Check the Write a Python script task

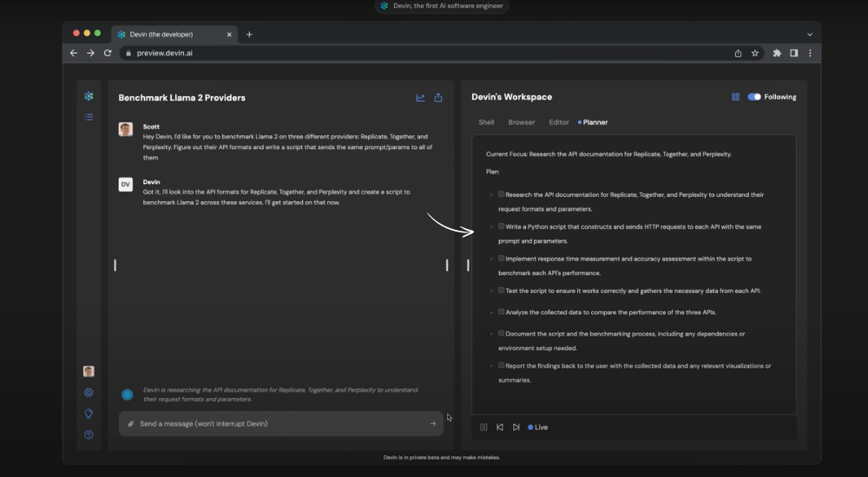(501, 226)
